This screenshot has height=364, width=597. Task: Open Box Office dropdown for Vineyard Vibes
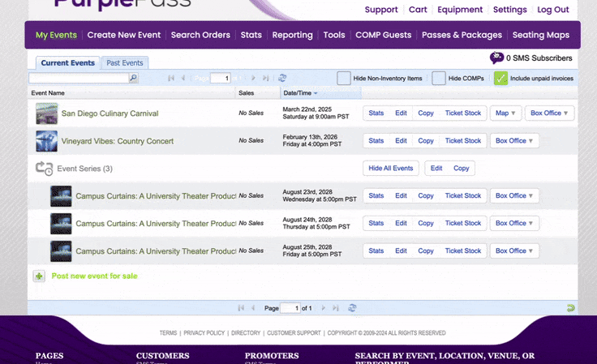515,141
